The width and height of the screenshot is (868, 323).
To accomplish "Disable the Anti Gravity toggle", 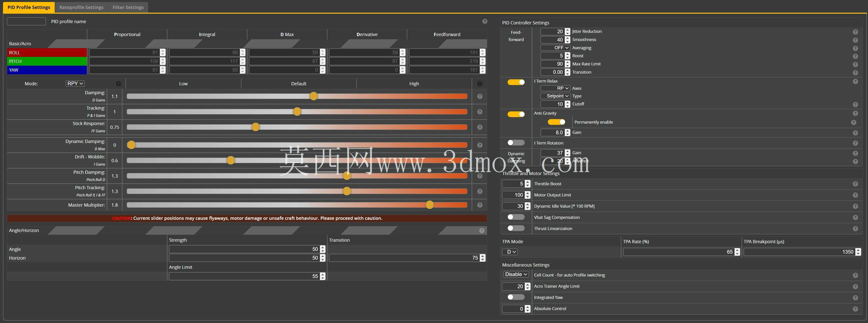I will coord(516,114).
